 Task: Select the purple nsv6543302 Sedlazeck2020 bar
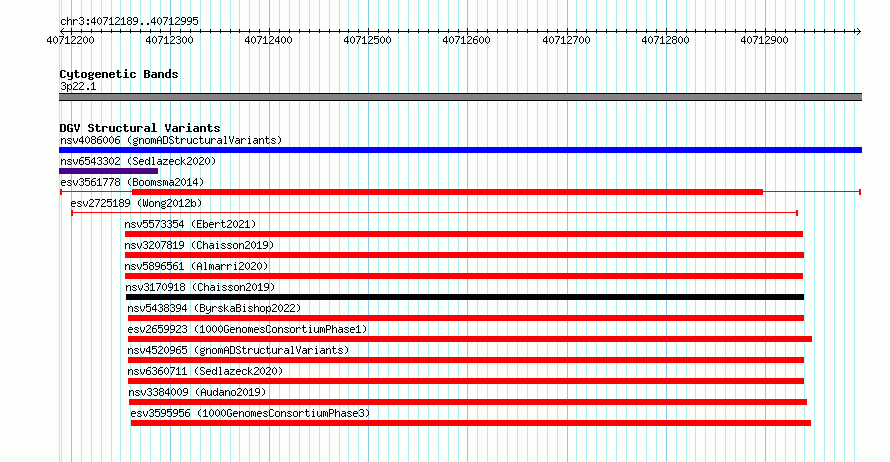[108, 171]
